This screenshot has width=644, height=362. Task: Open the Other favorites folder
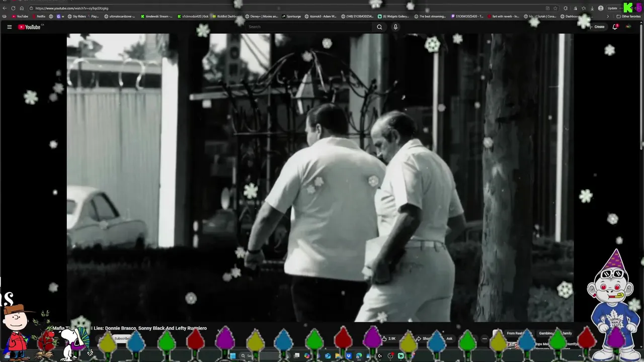coord(628,16)
